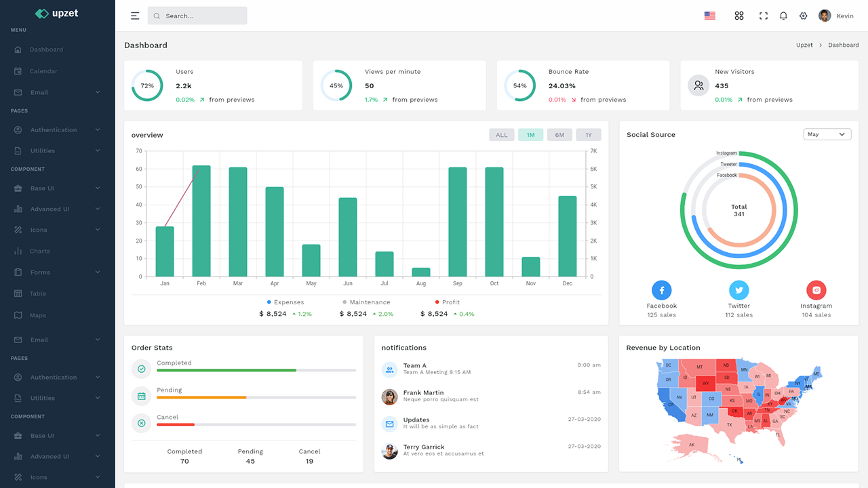868x488 pixels.
Task: Open the notifications bell icon
Action: [783, 16]
